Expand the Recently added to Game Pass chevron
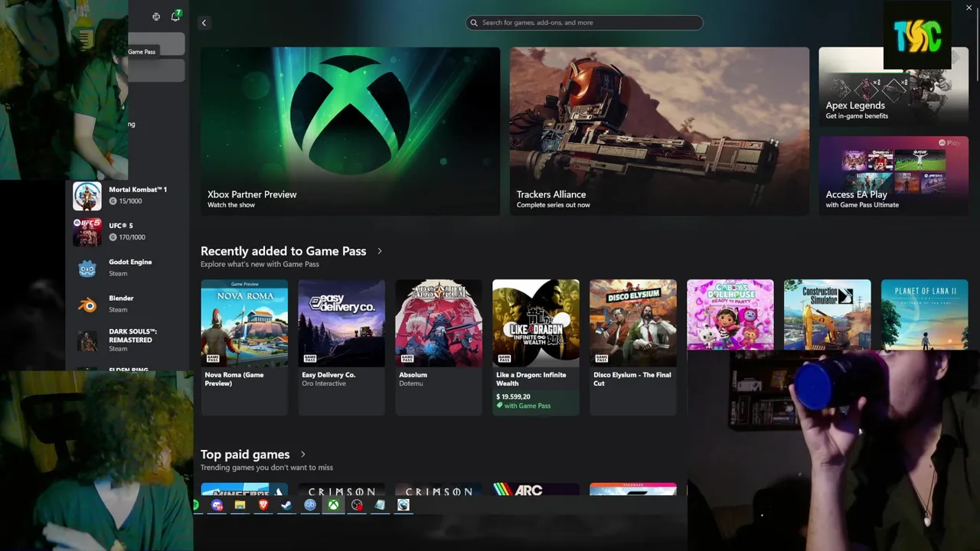 point(380,251)
